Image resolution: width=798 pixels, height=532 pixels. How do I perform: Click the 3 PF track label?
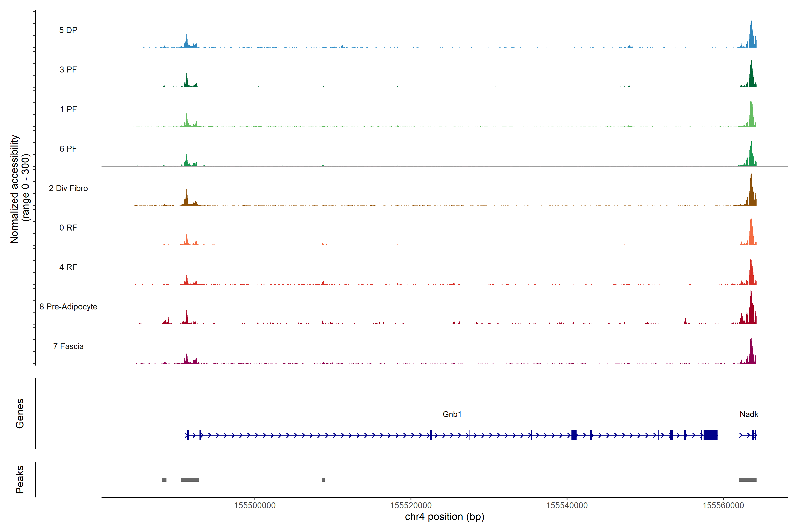(x=68, y=70)
